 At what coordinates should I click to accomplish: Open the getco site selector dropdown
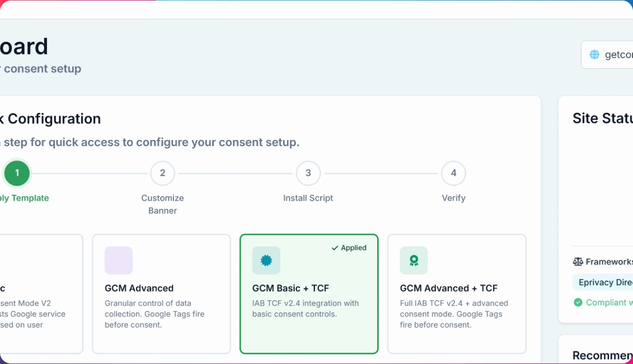pyautogui.click(x=608, y=55)
